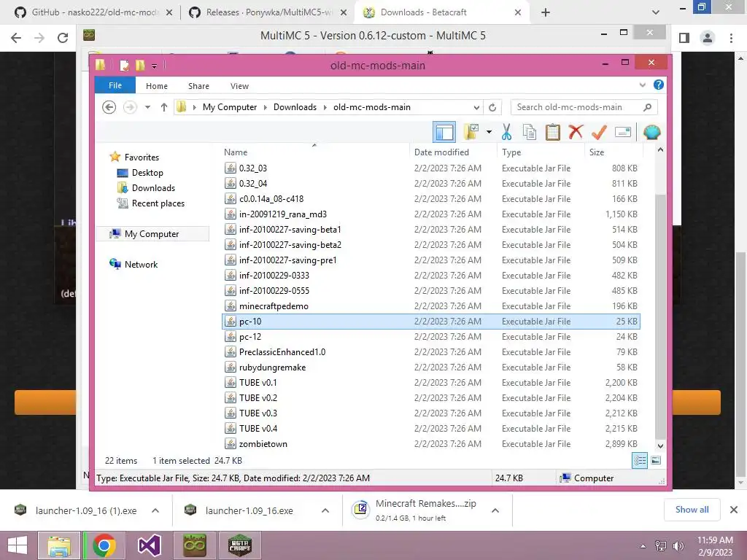747x560 pixels.
Task: Open the View ribbon tab
Action: (239, 86)
